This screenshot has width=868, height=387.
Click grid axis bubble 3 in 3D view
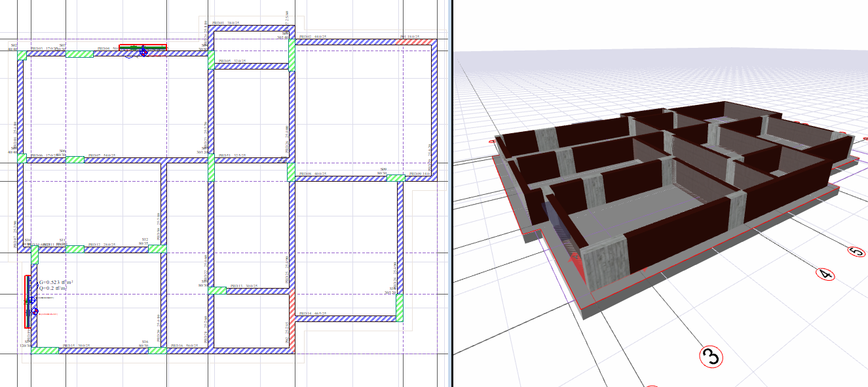[711, 357]
